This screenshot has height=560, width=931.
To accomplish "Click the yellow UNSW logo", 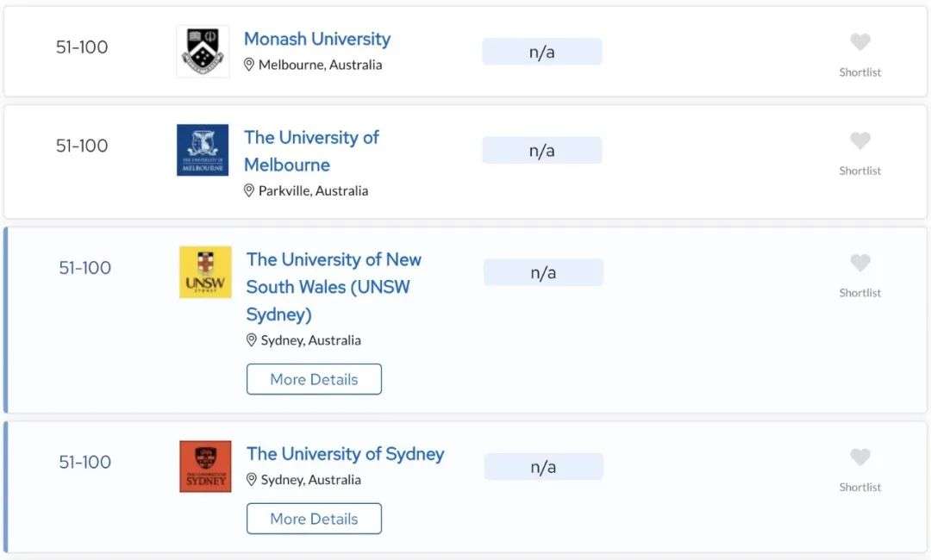I will tap(205, 272).
